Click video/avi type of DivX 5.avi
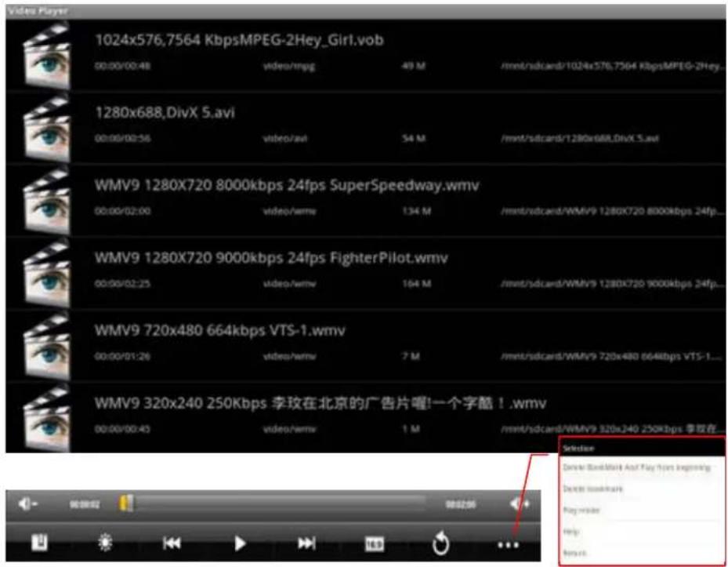This screenshot has width=728, height=567. tap(285, 139)
